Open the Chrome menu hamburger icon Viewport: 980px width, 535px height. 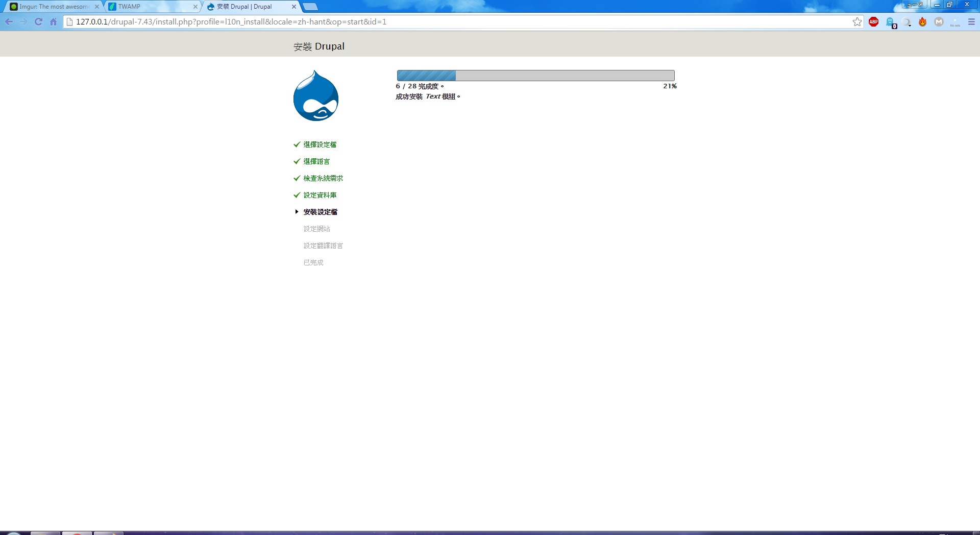tap(971, 22)
